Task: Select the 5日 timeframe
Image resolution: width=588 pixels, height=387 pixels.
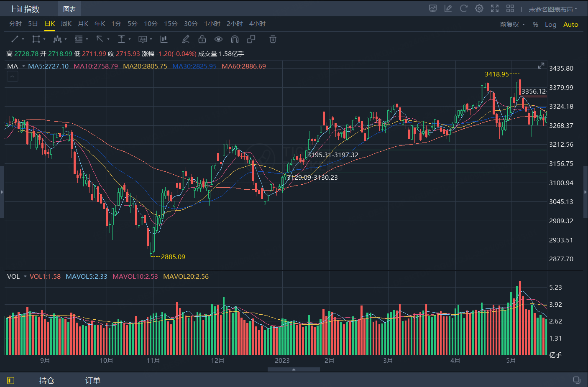Action: point(33,24)
